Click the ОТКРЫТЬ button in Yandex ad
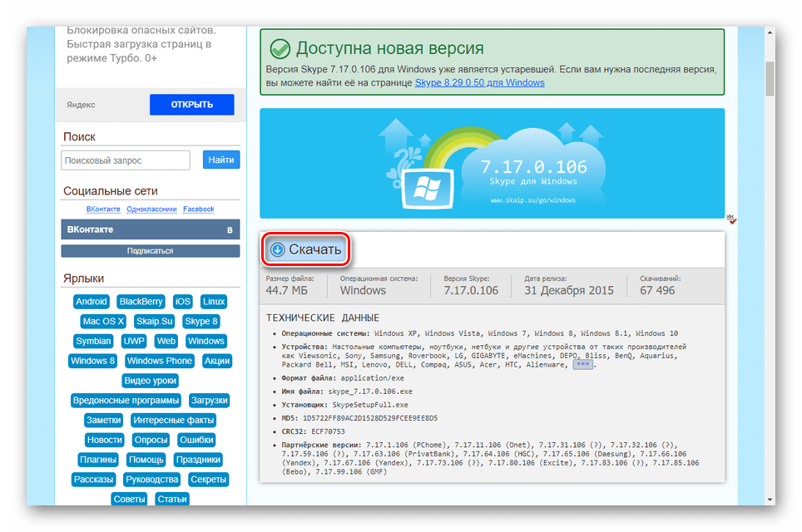The width and height of the screenshot is (802, 532). coord(192,105)
